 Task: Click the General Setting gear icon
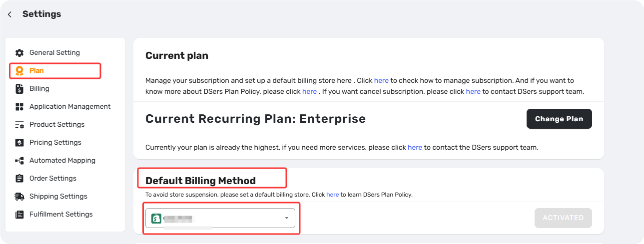pos(19,52)
